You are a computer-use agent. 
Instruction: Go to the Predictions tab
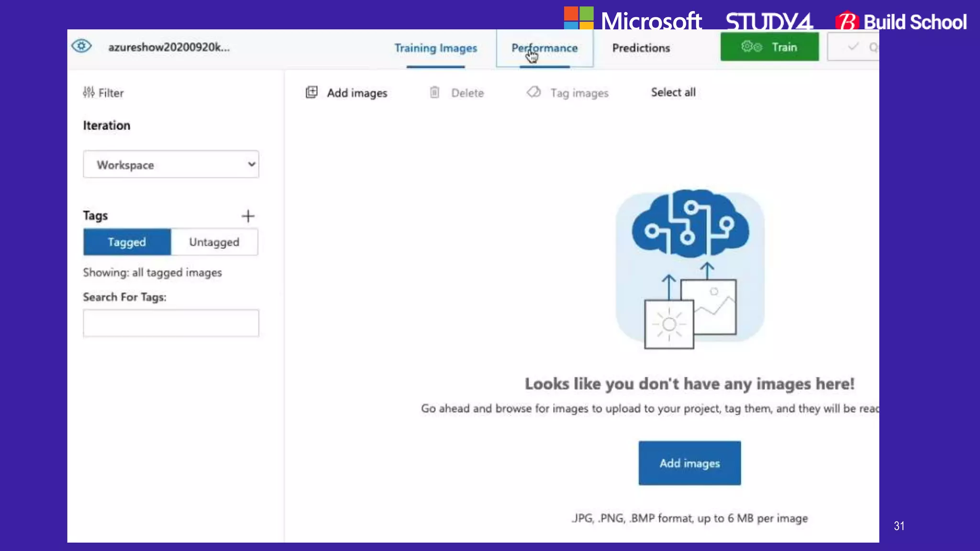pos(641,48)
